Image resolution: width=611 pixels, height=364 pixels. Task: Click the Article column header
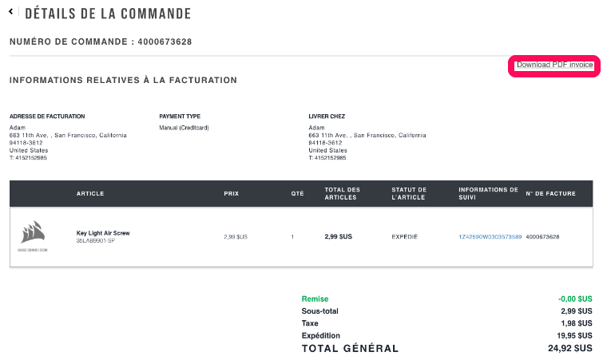point(90,193)
